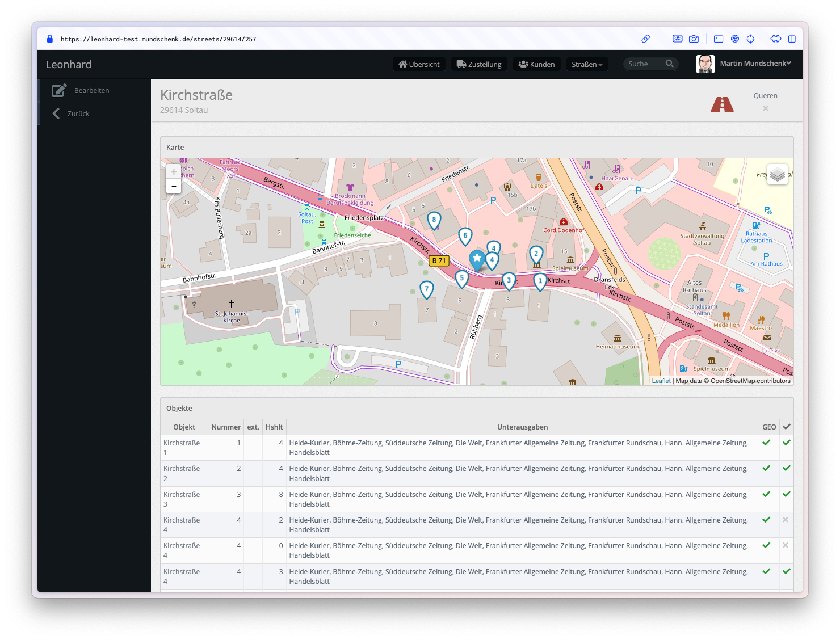
Task: Click the search magnifier icon
Action: pos(670,64)
